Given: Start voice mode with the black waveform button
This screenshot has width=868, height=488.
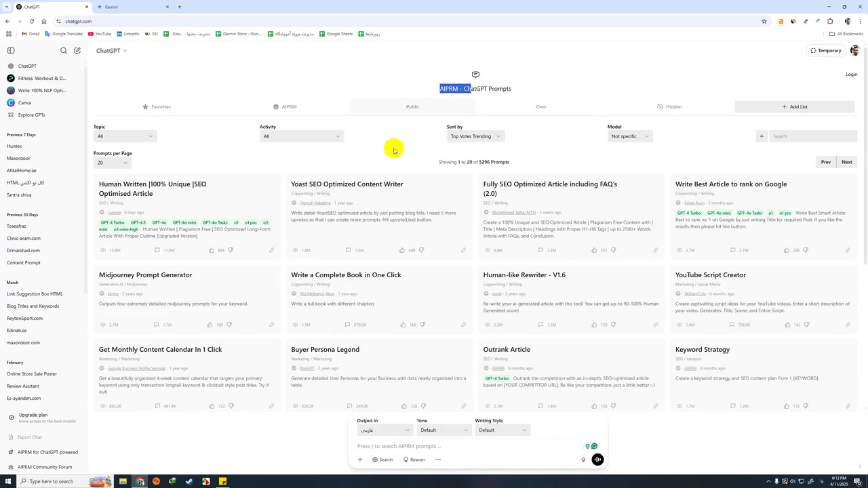Looking at the screenshot, I should (597, 460).
